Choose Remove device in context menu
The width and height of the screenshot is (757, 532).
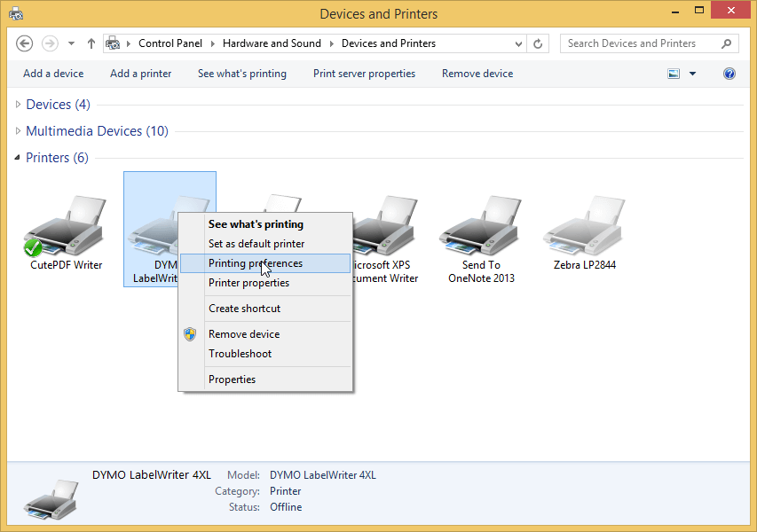265,333
